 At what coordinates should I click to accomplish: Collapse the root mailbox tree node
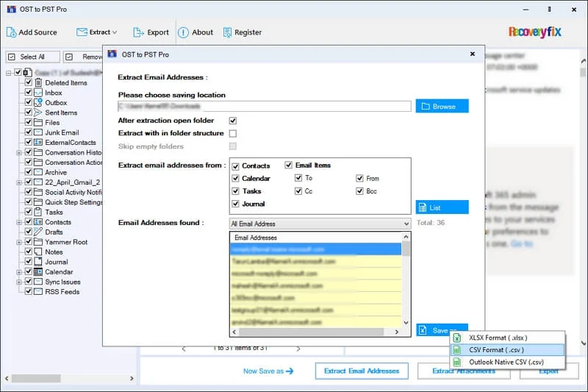tap(8, 73)
